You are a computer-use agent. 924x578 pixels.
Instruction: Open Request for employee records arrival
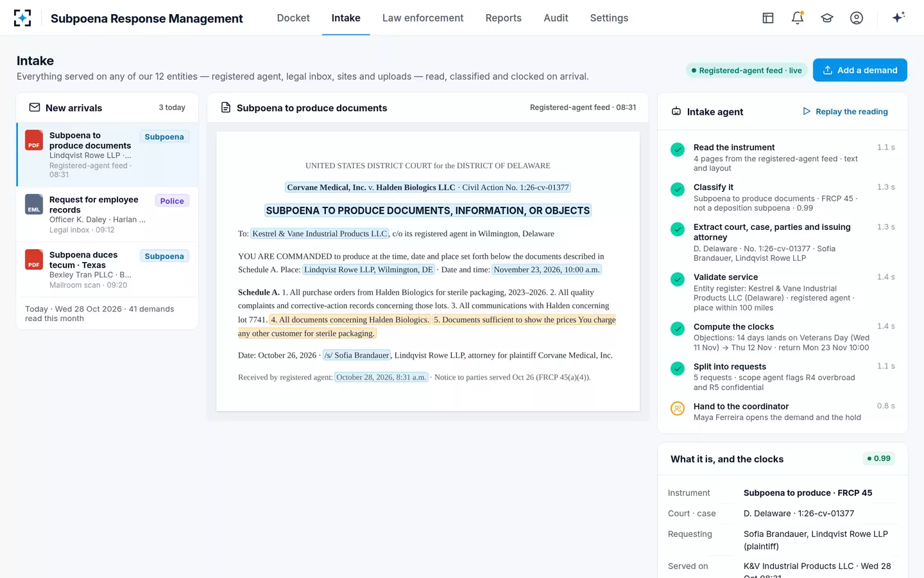click(x=107, y=215)
